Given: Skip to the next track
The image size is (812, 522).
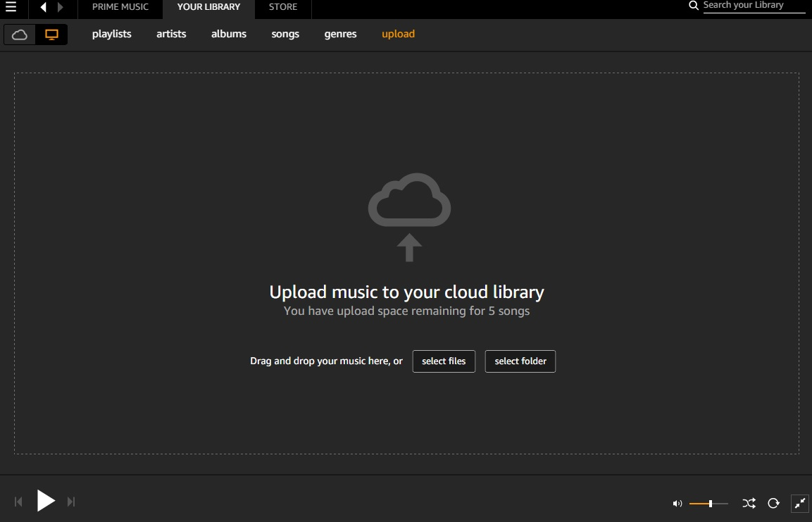Looking at the screenshot, I should pyautogui.click(x=71, y=502).
